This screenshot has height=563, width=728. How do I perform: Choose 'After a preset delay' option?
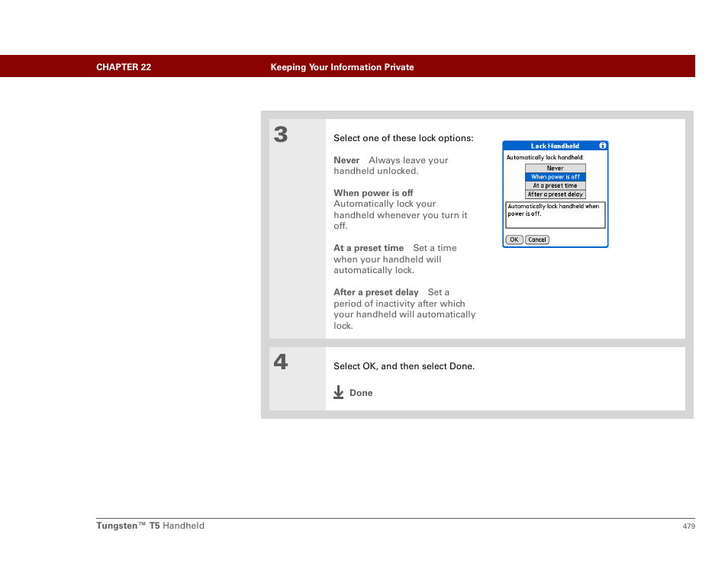556,195
